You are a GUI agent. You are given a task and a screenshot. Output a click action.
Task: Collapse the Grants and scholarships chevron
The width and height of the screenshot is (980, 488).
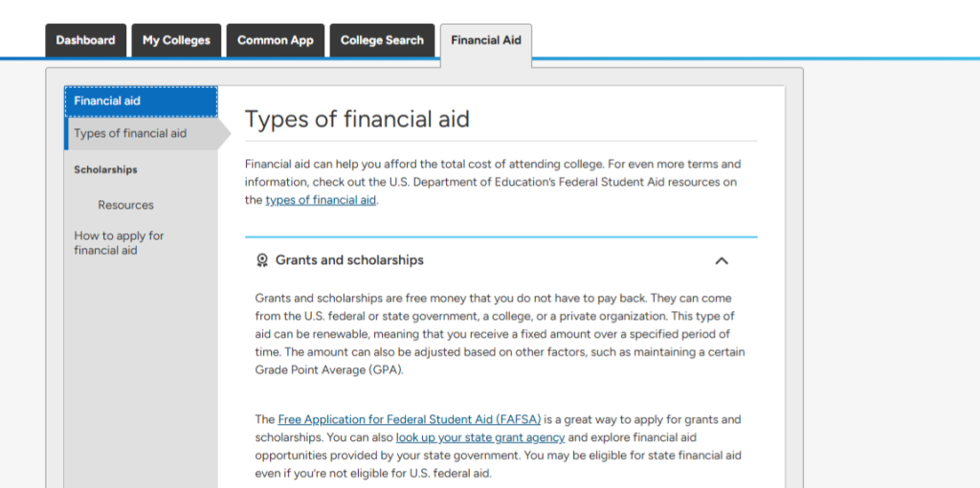click(722, 260)
